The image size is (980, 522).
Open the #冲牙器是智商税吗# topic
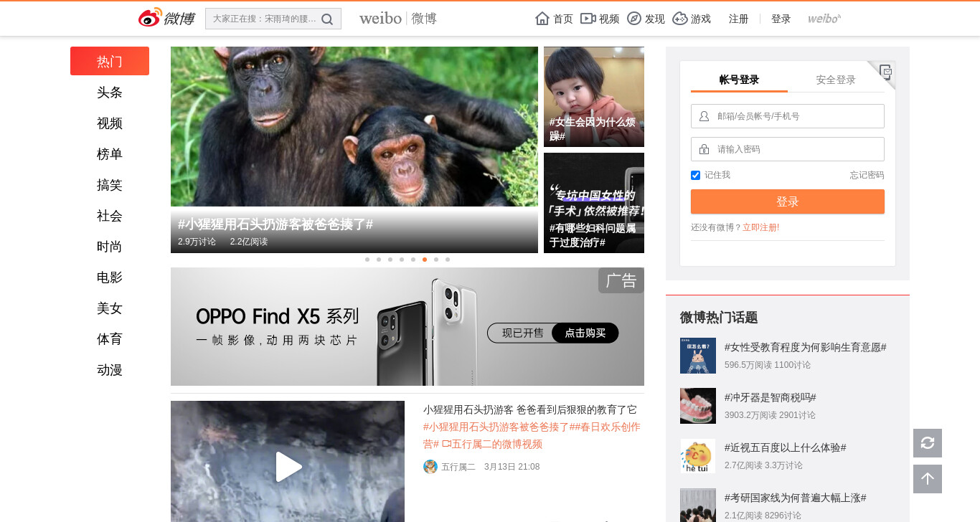click(x=770, y=397)
